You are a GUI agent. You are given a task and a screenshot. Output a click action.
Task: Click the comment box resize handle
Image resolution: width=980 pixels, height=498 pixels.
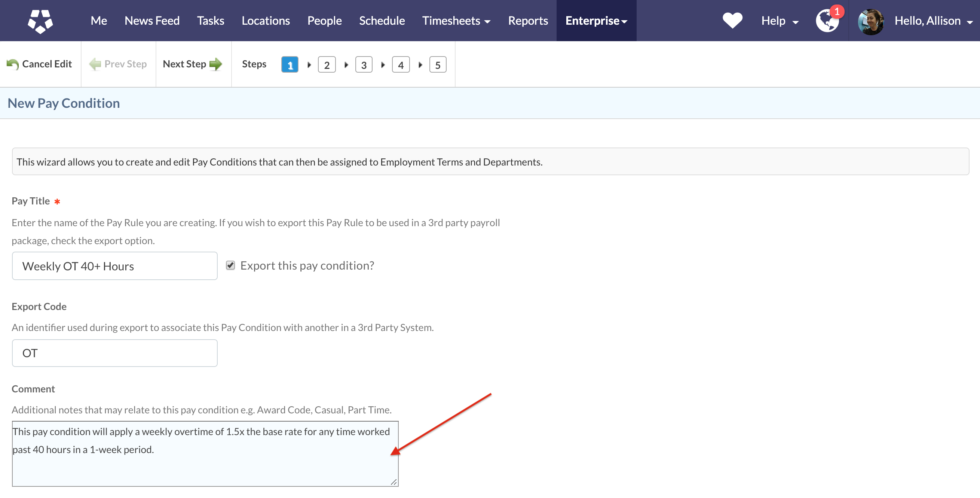[394, 482]
